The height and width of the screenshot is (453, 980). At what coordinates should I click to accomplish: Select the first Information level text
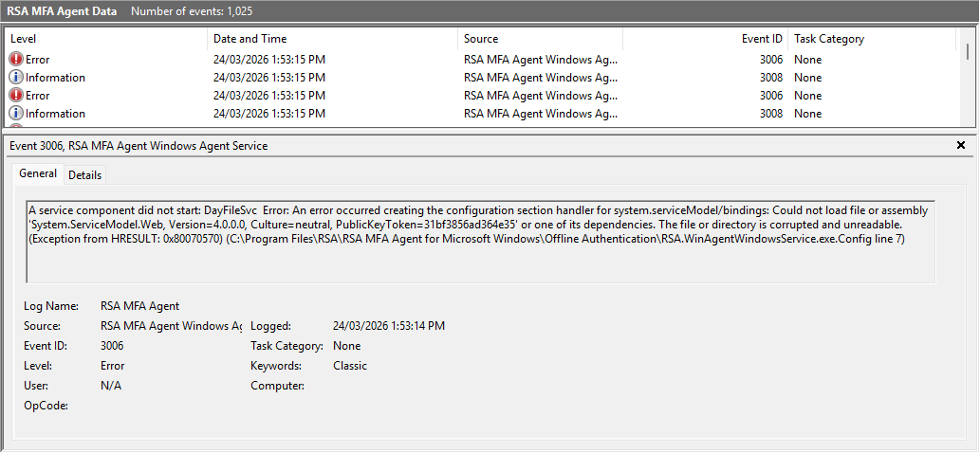pos(56,78)
